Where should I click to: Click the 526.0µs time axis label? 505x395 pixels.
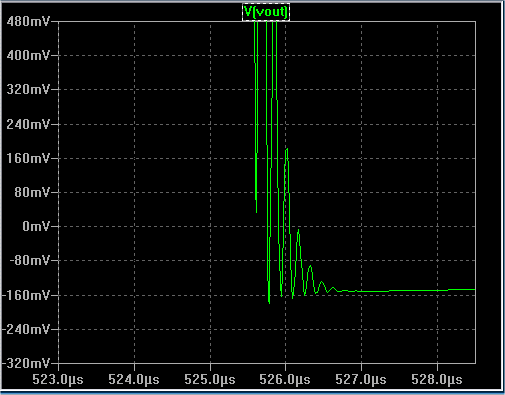coord(285,379)
